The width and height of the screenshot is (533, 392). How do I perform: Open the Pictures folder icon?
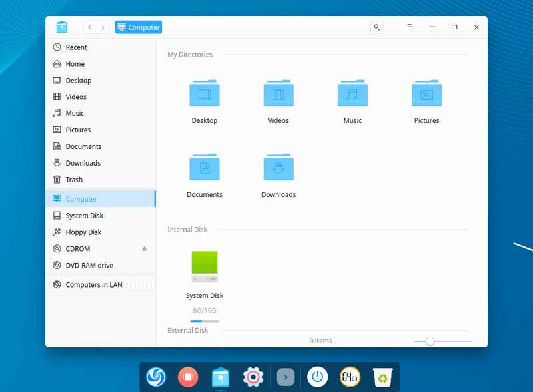click(x=426, y=94)
